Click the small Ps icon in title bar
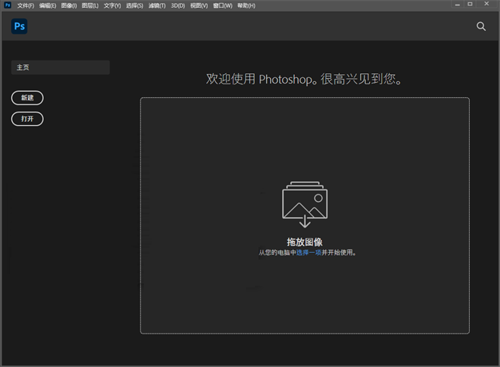The height and width of the screenshot is (367, 500). (7, 5)
